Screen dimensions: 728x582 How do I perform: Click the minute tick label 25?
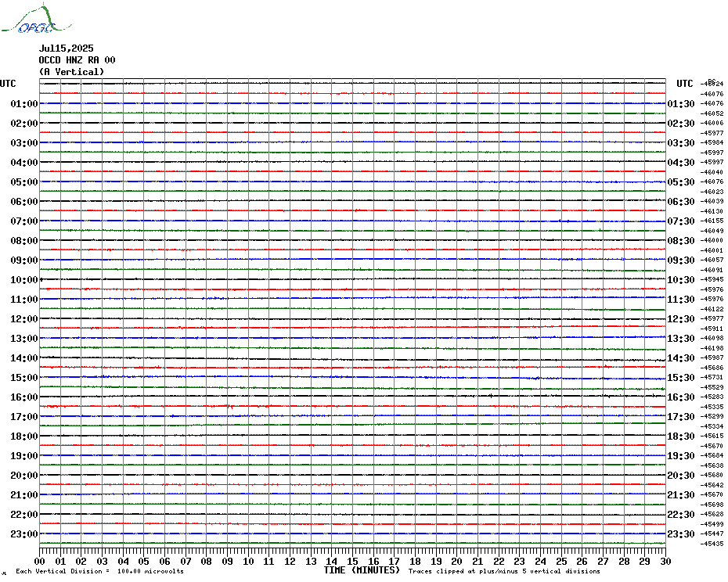[561, 561]
